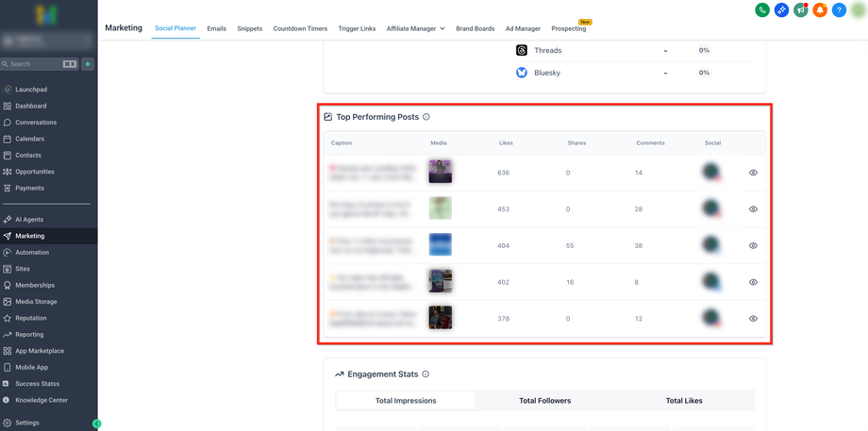Image resolution: width=868 pixels, height=431 pixels.
Task: Click the green megaphone announcements icon
Action: click(x=800, y=10)
